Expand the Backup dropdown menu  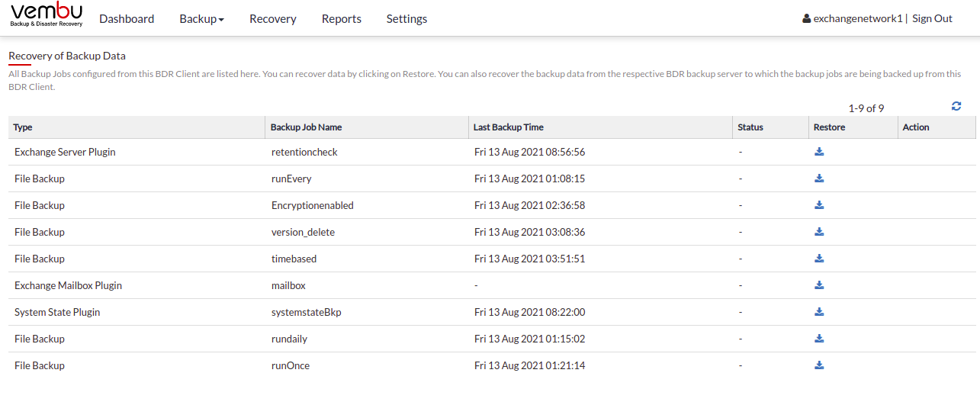tap(201, 18)
